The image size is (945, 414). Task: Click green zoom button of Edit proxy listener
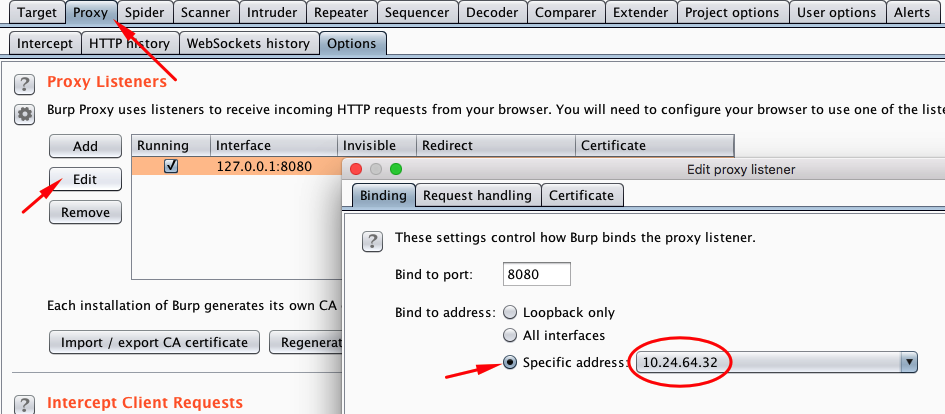tap(395, 169)
